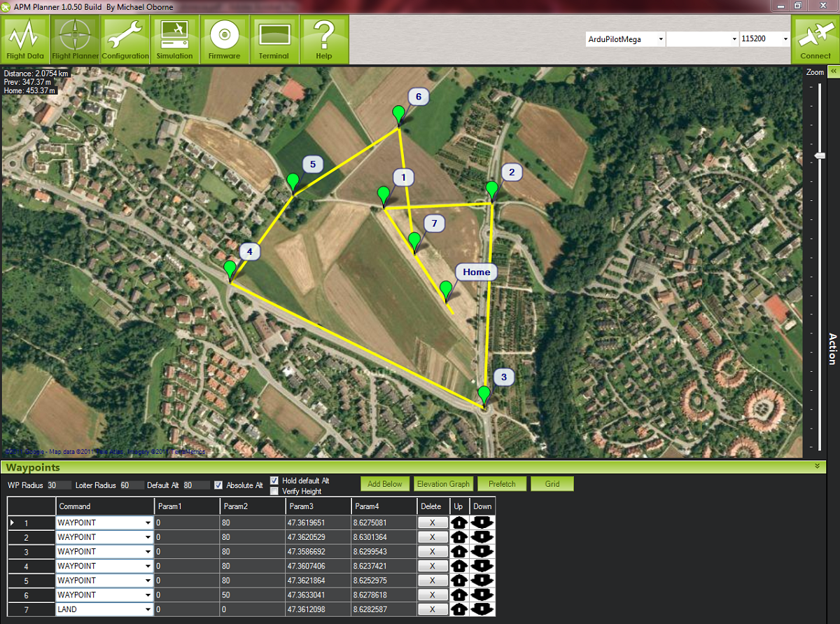The height and width of the screenshot is (624, 840).
Task: Move waypoint 4 down with arrow
Action: [x=482, y=566]
